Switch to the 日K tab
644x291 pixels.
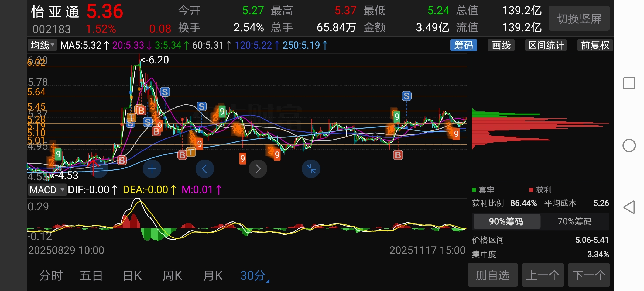[x=132, y=276]
